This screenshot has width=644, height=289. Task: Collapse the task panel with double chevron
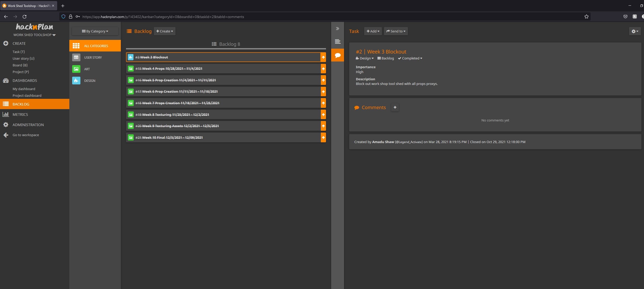[x=337, y=29]
